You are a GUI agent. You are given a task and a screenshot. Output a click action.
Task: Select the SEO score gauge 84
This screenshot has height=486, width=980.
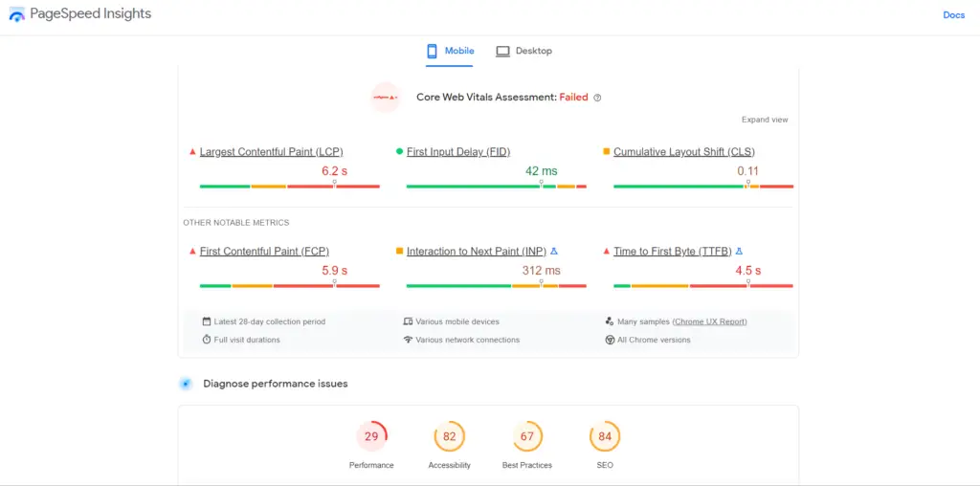[x=605, y=436]
